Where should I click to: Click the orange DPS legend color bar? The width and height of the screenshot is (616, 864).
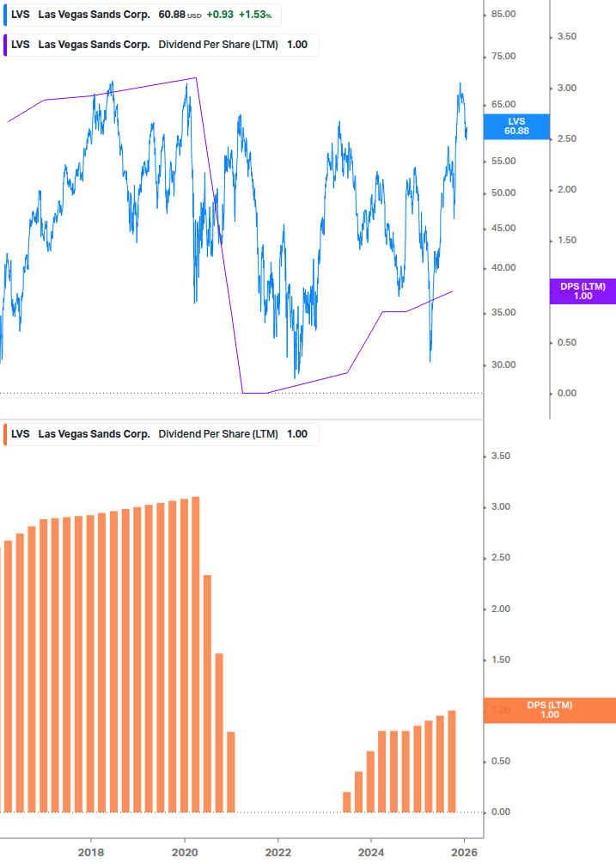tap(5, 434)
